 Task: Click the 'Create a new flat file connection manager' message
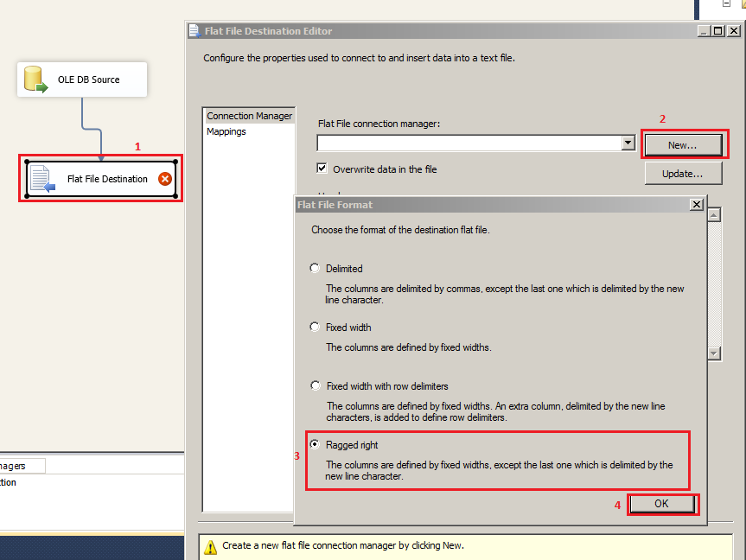pyautogui.click(x=343, y=545)
